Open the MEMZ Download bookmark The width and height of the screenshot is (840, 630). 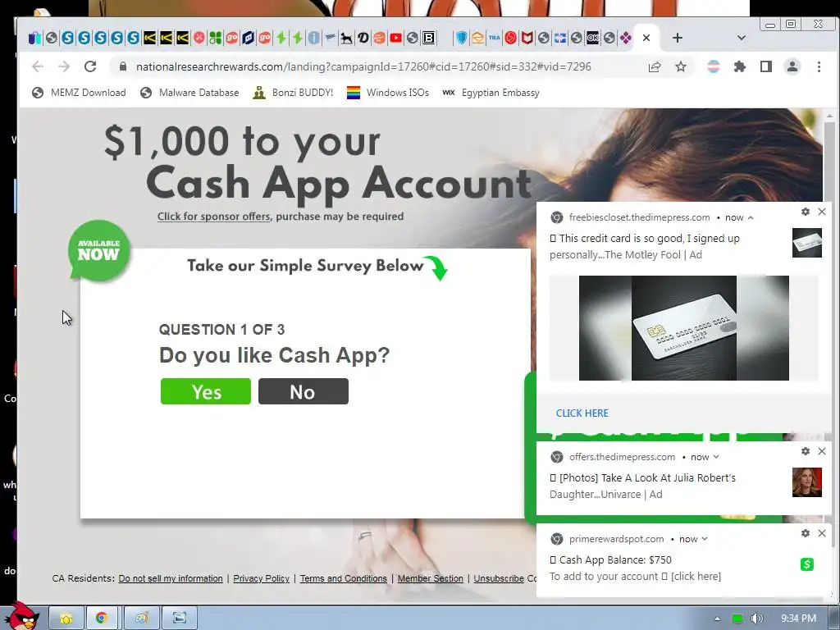(79, 93)
